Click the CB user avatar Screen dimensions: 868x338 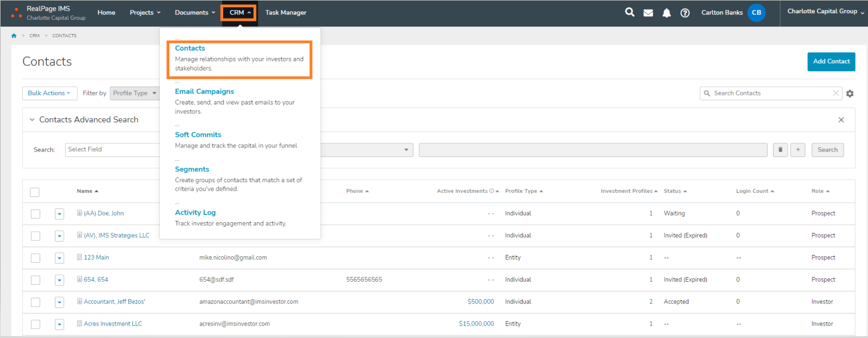point(756,13)
